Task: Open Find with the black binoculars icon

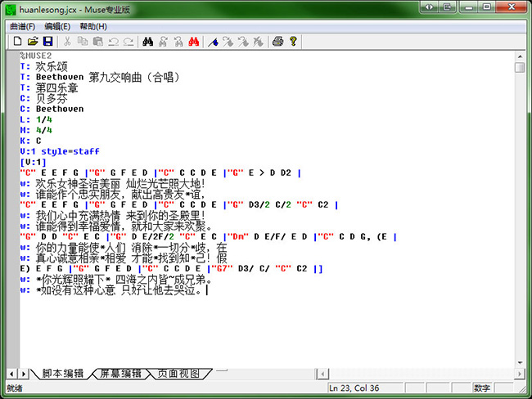Action: coord(147,42)
